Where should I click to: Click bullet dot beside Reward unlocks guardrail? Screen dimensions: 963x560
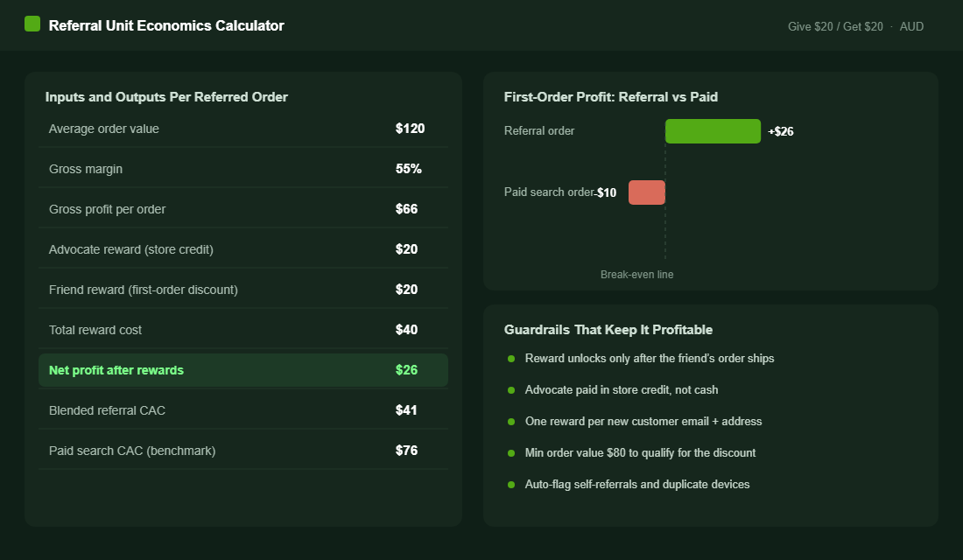[511, 359]
